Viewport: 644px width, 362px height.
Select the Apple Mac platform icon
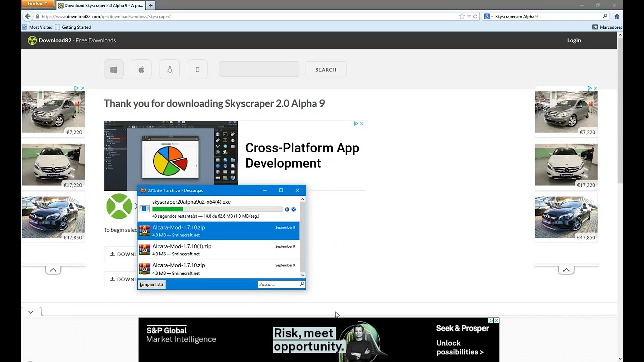(x=141, y=70)
